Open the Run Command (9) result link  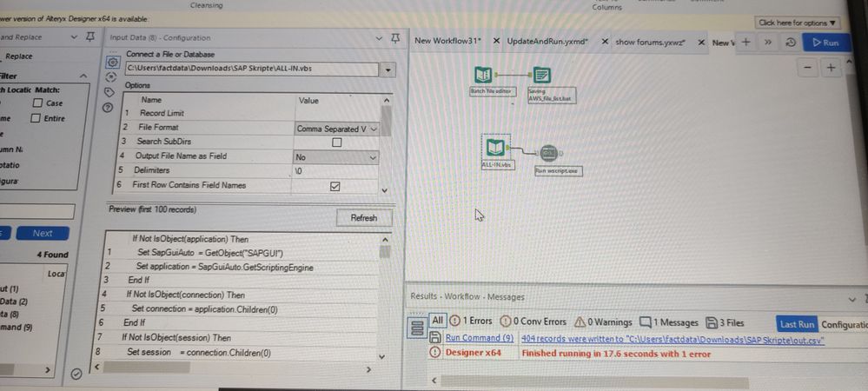pos(480,338)
